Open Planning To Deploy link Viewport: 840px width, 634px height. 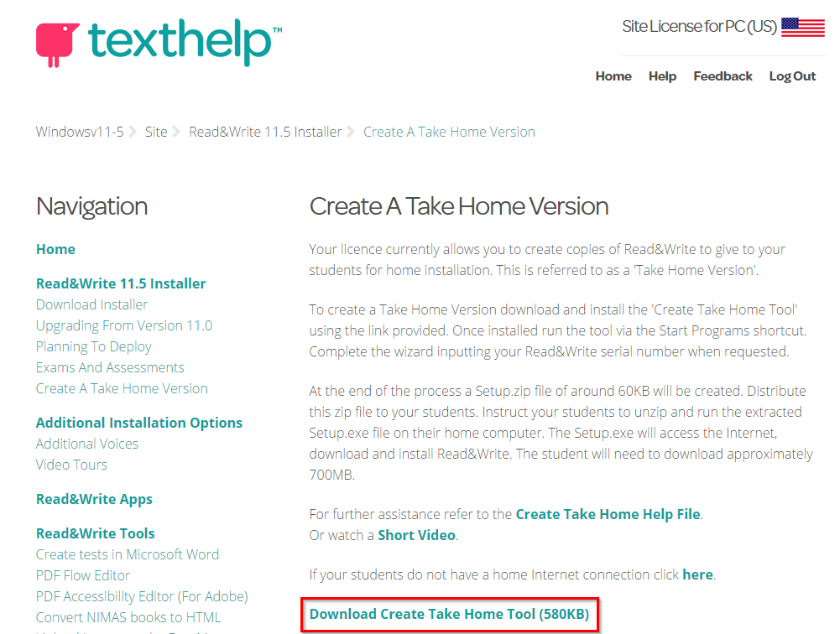pyautogui.click(x=94, y=346)
